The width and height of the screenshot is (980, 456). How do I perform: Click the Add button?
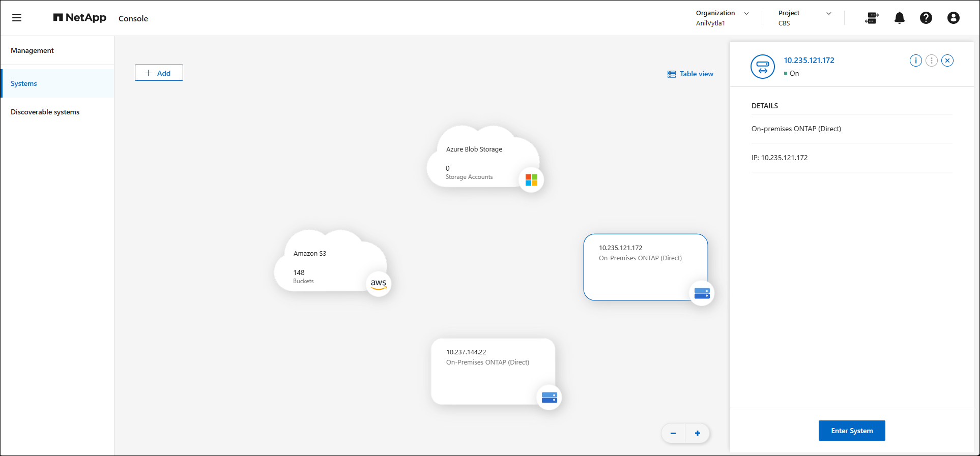(159, 73)
